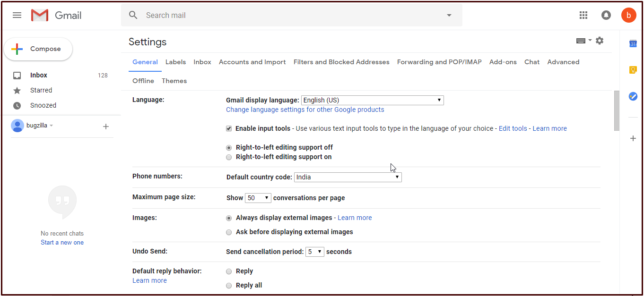Image resolution: width=644 pixels, height=296 pixels.
Task: Select Ask before displaying external images
Action: tap(229, 232)
